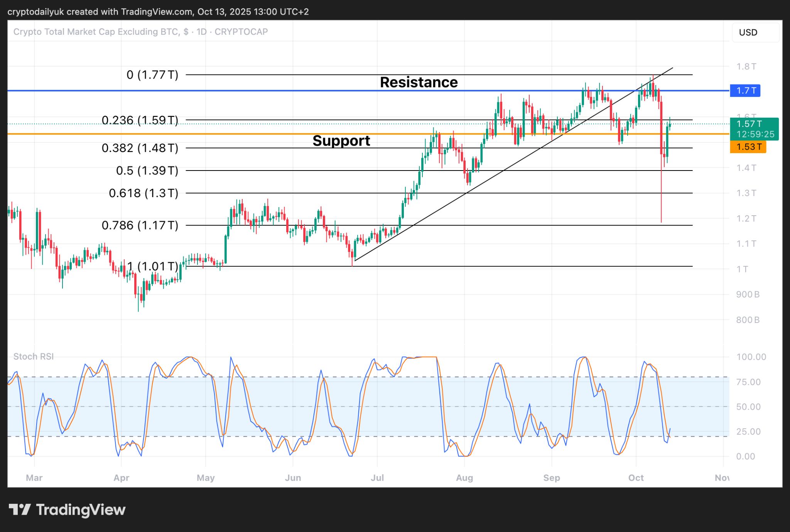
Task: Click the TradingView wordmark text
Action: (x=81, y=510)
